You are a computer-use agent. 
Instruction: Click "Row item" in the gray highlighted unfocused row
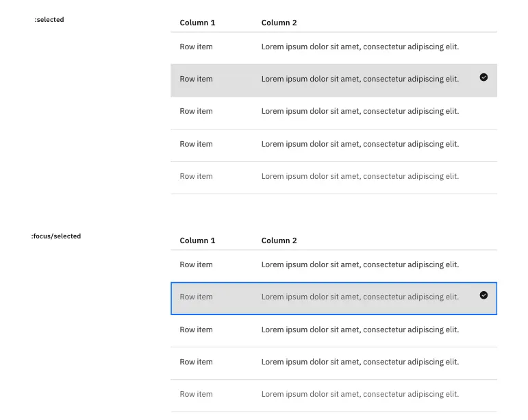click(x=196, y=79)
